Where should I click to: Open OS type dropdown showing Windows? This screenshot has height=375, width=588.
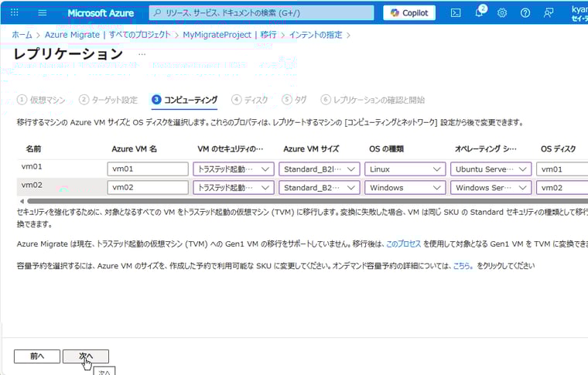pos(405,187)
